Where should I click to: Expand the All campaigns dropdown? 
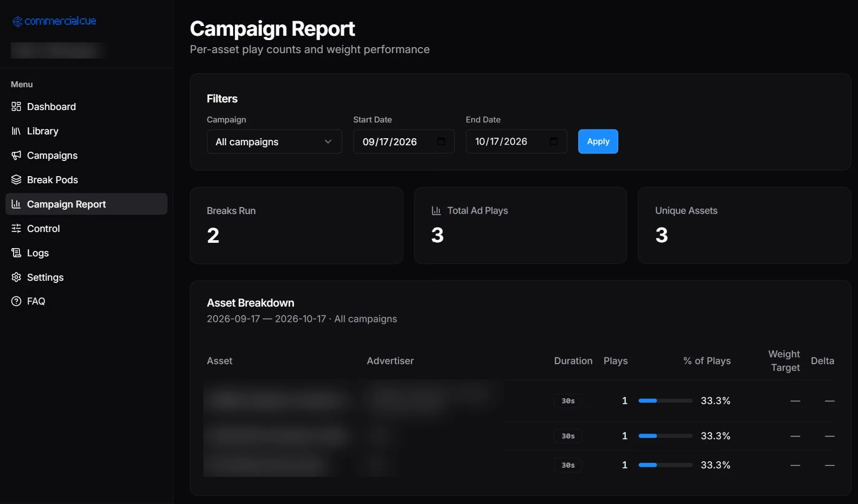(x=274, y=141)
